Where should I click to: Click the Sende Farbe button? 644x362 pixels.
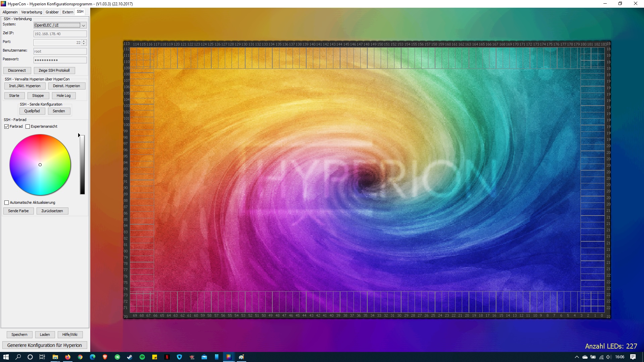[18, 211]
